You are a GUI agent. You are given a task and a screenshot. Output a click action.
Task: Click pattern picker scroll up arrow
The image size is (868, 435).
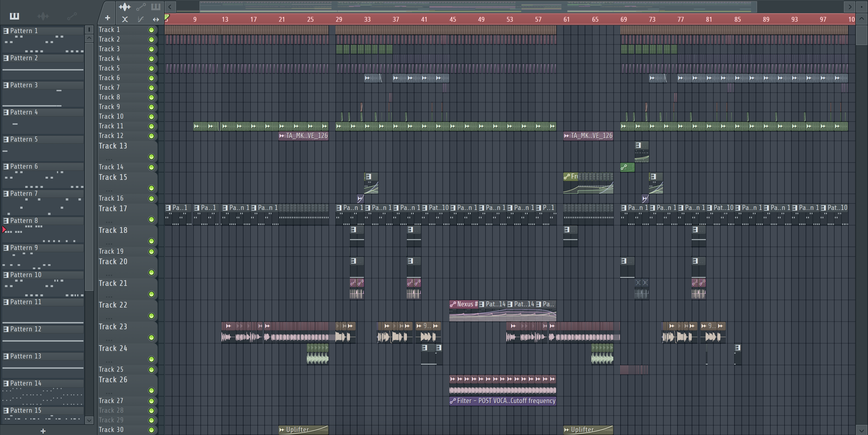[89, 38]
